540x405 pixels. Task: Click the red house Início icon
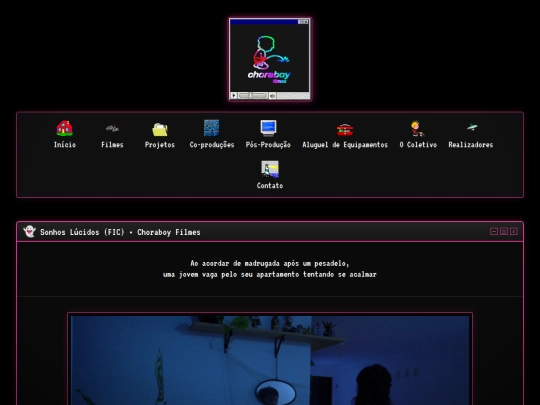click(x=64, y=128)
